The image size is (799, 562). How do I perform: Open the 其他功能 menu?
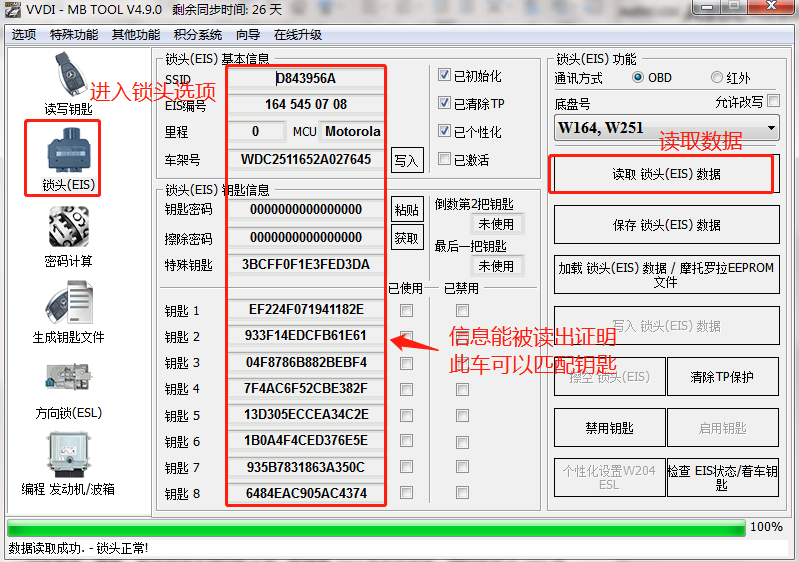point(136,35)
